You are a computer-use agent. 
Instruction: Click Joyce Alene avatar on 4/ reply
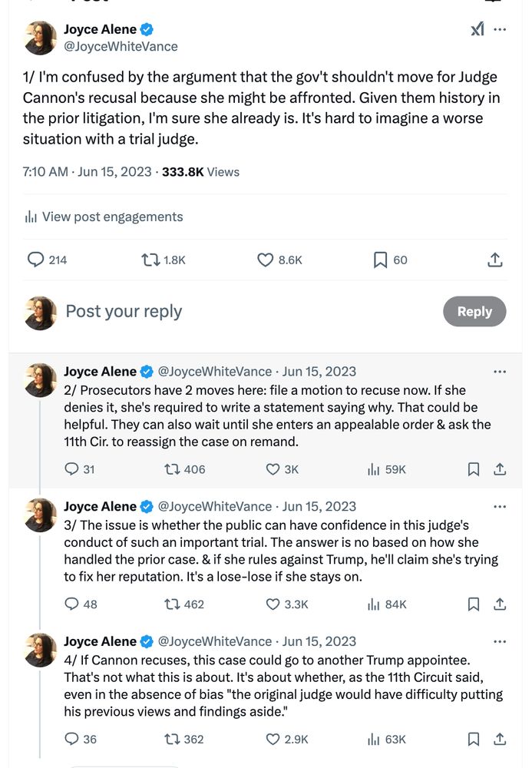[x=41, y=650]
